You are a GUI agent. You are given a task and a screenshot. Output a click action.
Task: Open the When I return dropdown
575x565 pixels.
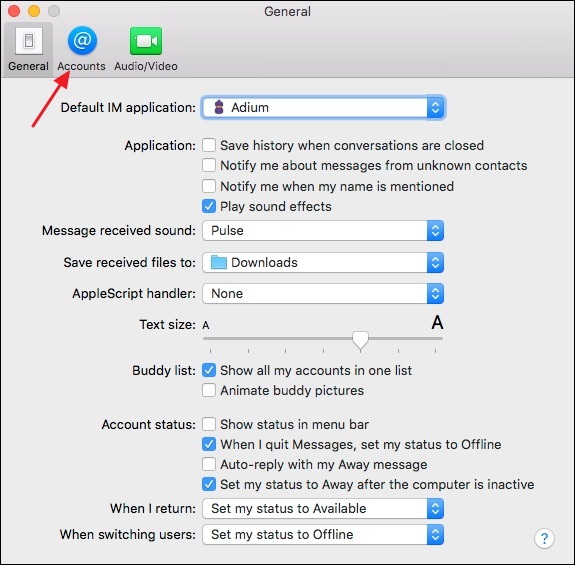(x=323, y=509)
